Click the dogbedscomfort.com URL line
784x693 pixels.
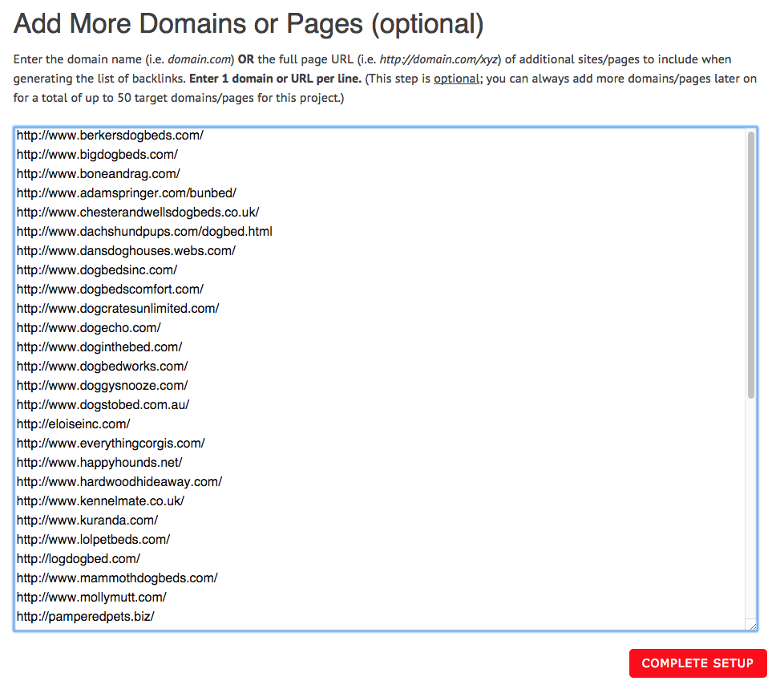[x=110, y=290]
